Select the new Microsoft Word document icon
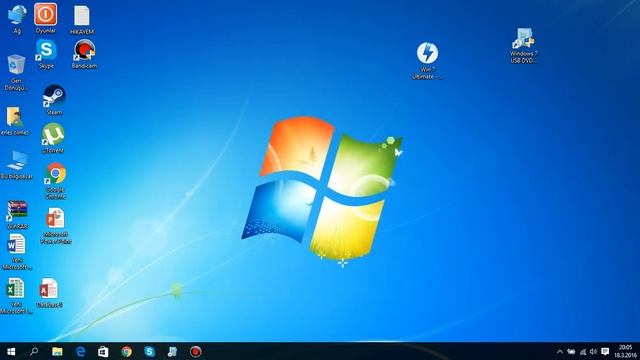This screenshot has height=360, width=640. pos(16,252)
